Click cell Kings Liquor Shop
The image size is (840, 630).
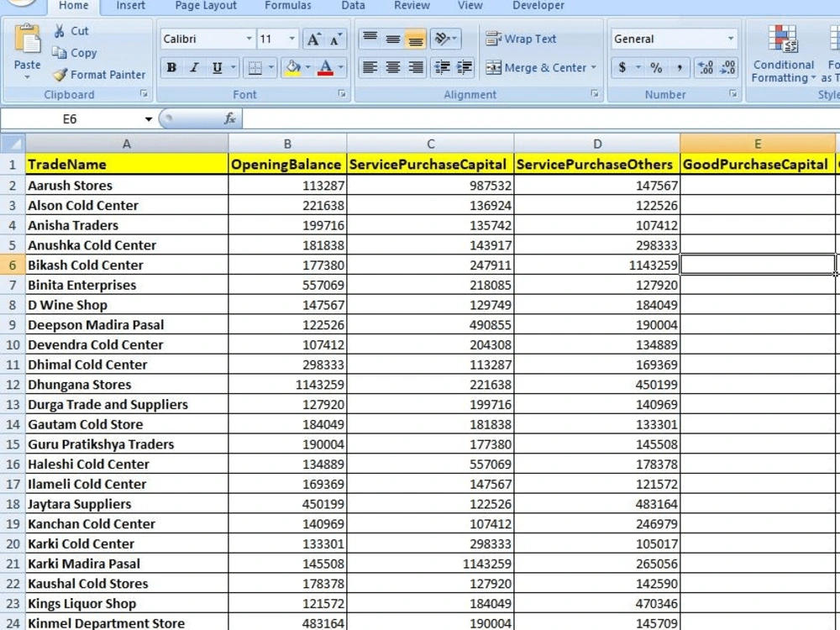click(x=127, y=604)
